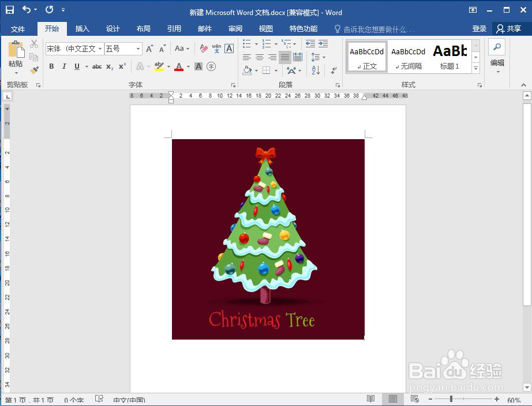The width and height of the screenshot is (532, 406).
Task: Switch to the 设计 tab
Action: coord(113,29)
